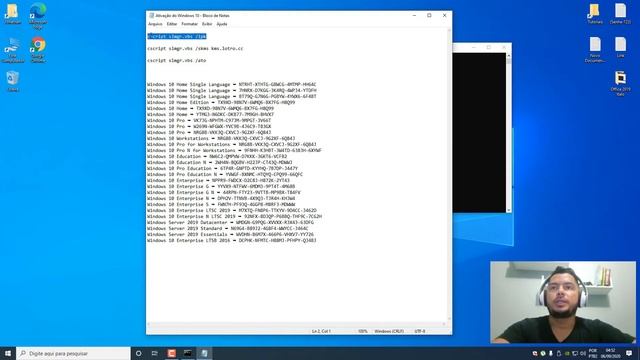
Task: Maximize the Notepad window
Action: click(x=429, y=16)
